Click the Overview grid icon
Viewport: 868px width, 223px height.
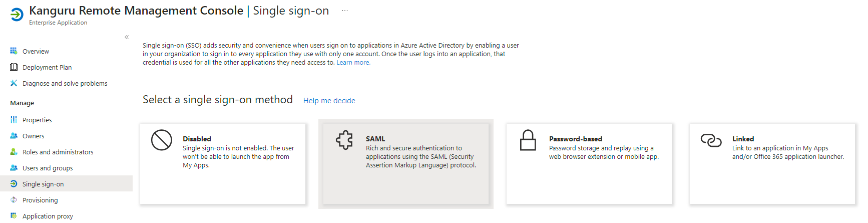point(14,51)
